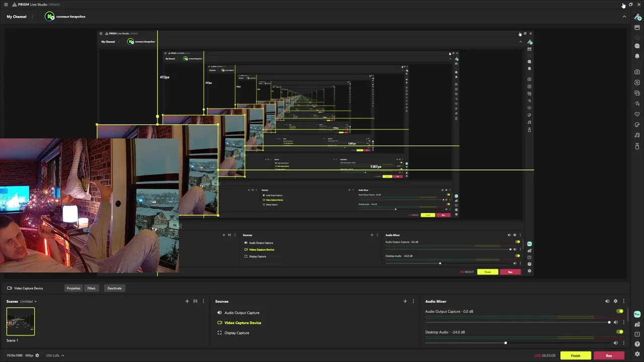Open the notifications bell icon

click(x=637, y=56)
